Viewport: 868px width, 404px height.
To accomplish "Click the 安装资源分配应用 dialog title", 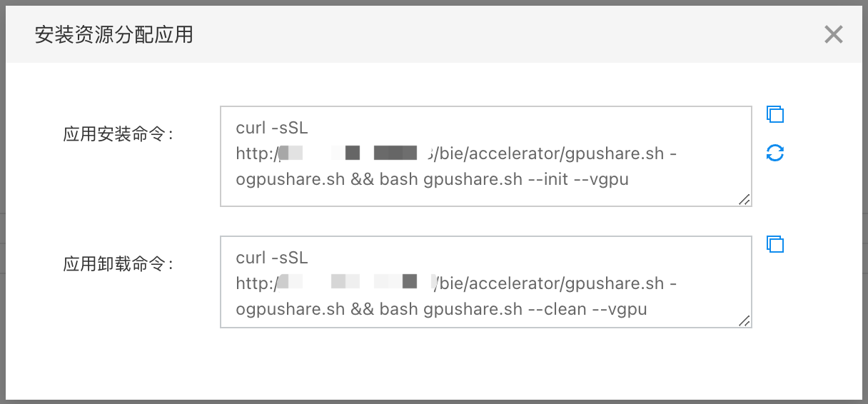I will coord(114,34).
